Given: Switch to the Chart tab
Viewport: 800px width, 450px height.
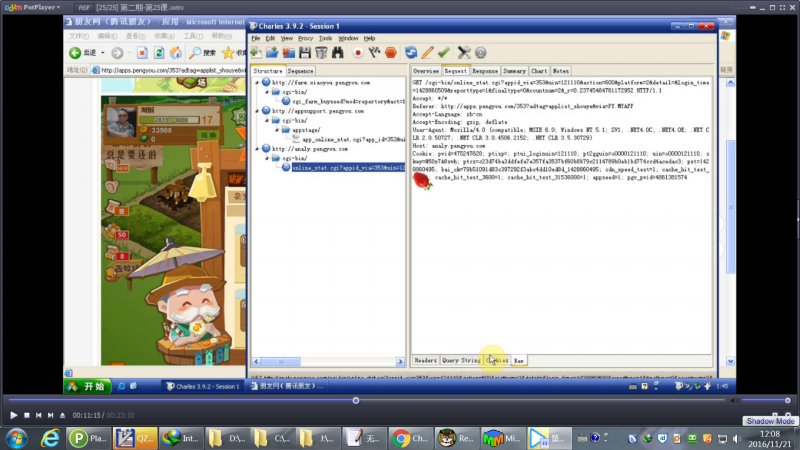Looking at the screenshot, I should [x=539, y=71].
